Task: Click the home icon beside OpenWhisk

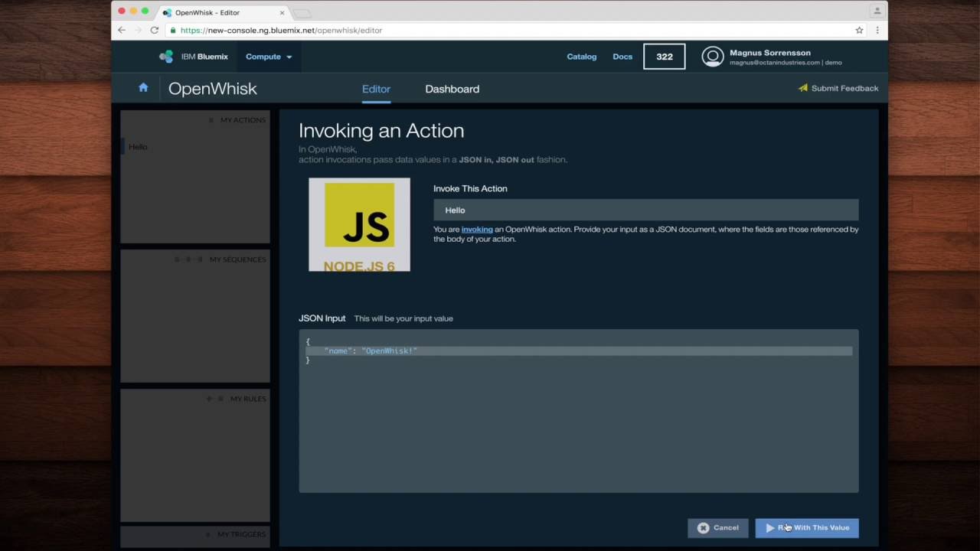Action: point(143,88)
